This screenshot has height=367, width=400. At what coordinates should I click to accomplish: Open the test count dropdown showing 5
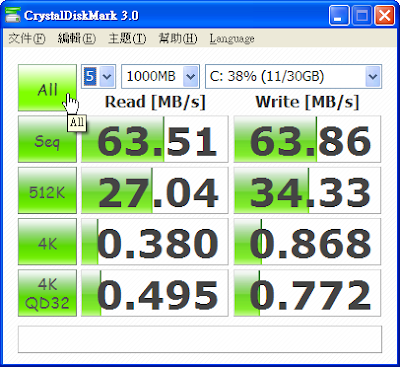coord(99,76)
